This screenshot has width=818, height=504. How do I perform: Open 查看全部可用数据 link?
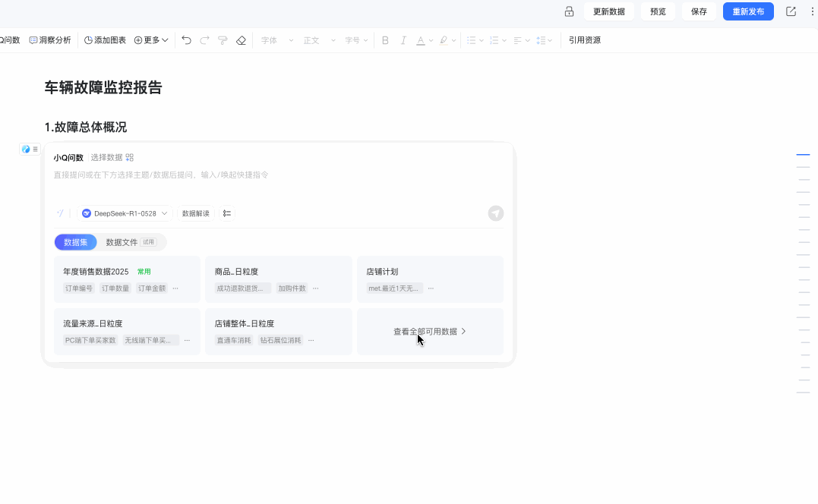point(430,332)
